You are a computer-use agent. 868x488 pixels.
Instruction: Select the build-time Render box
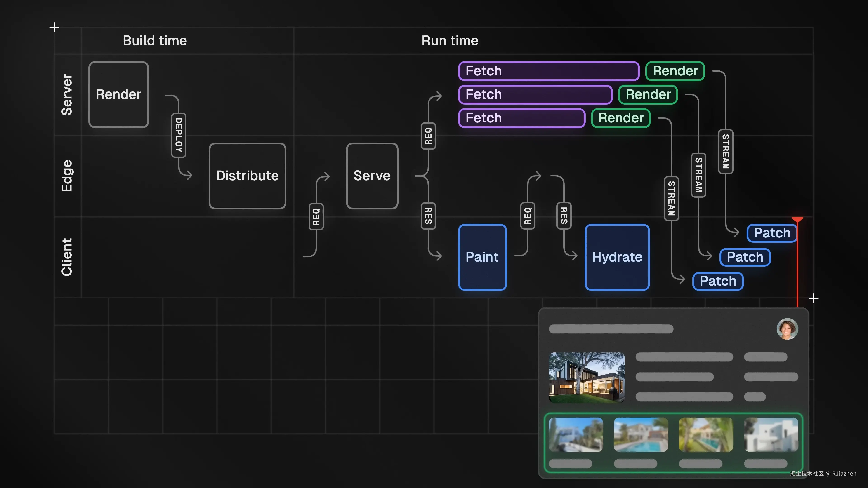(x=119, y=94)
